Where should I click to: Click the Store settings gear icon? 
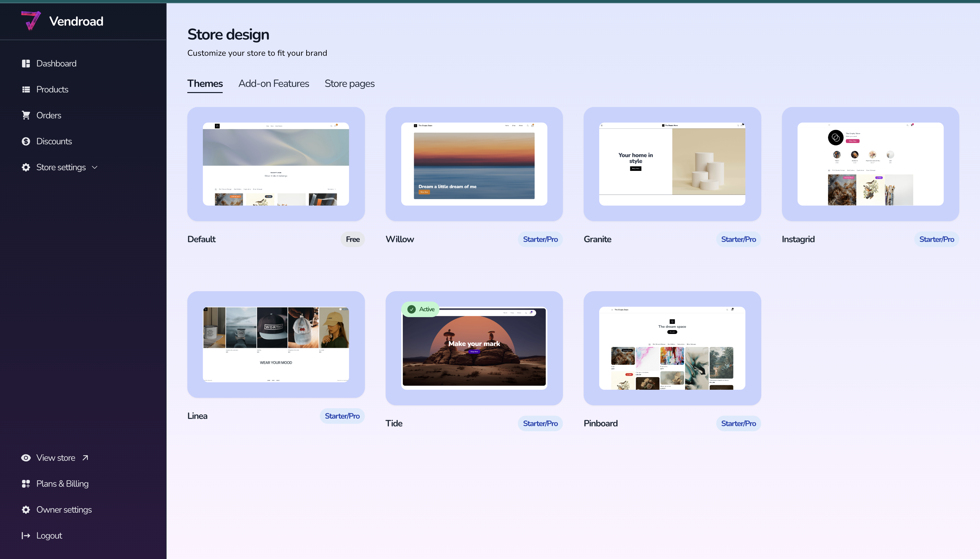click(x=26, y=167)
